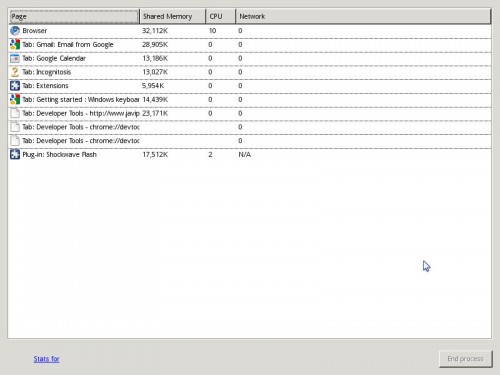
Task: Click the Gmail tab's Google icon
Action: click(x=15, y=44)
